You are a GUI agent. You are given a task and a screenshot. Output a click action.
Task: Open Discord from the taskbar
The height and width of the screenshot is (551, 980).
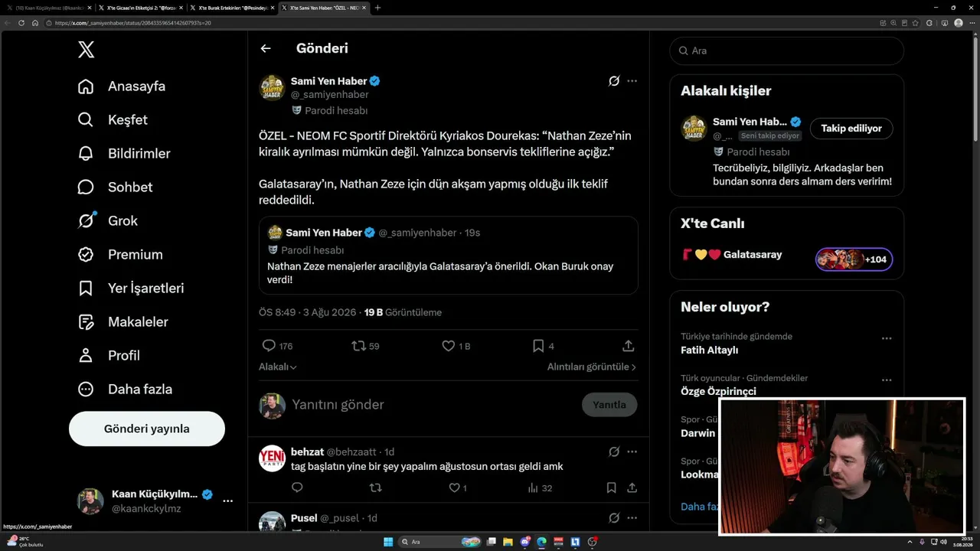click(x=524, y=542)
